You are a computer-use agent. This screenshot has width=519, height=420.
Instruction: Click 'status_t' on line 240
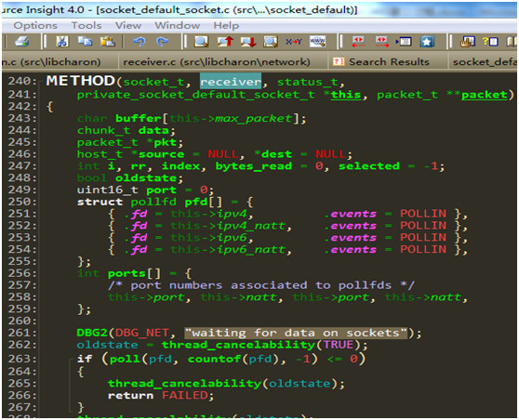click(x=308, y=82)
